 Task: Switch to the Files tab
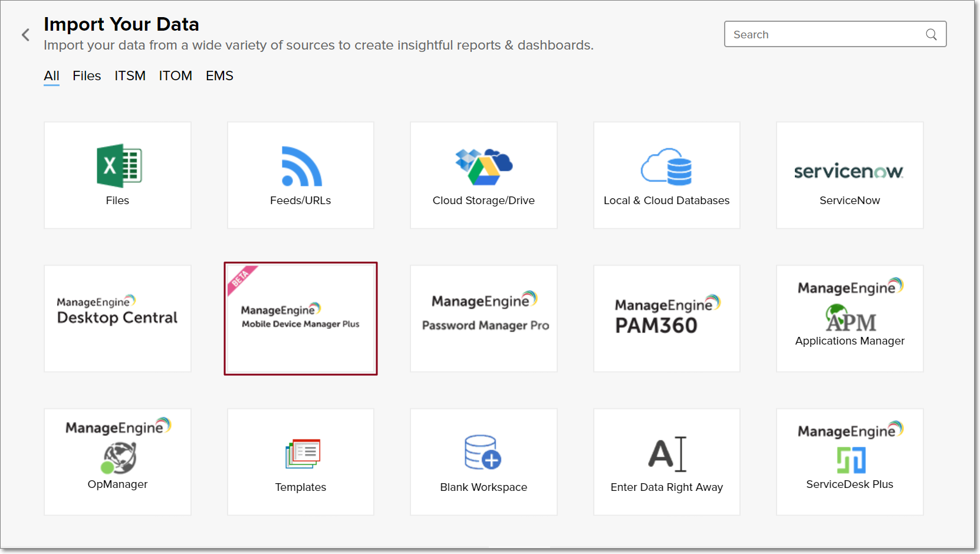[x=87, y=76]
